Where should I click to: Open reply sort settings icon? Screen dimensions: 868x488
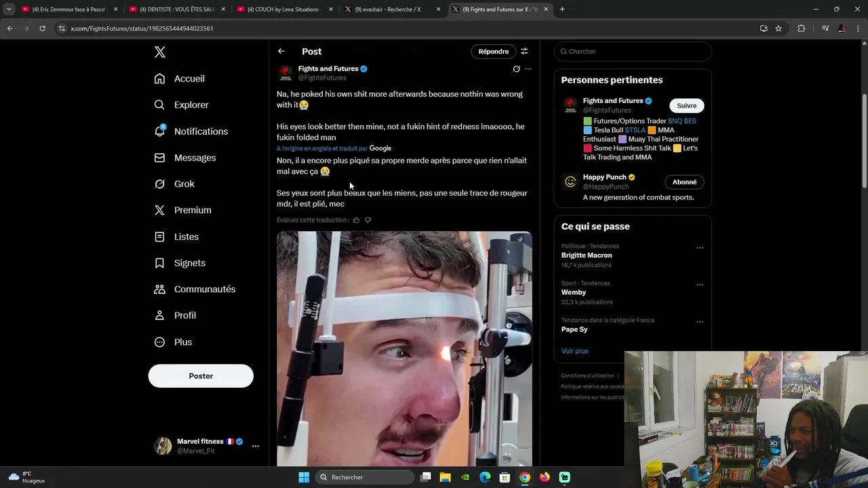click(524, 52)
